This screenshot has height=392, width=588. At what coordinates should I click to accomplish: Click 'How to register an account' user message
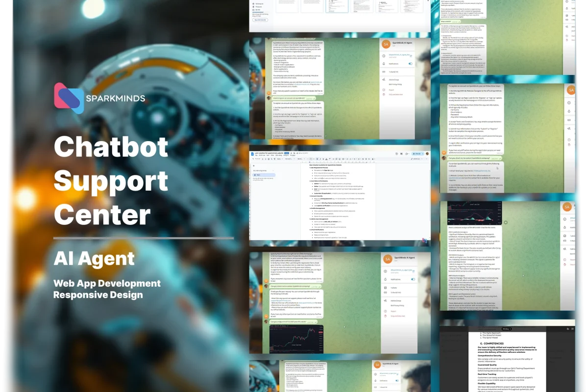[x=294, y=98]
